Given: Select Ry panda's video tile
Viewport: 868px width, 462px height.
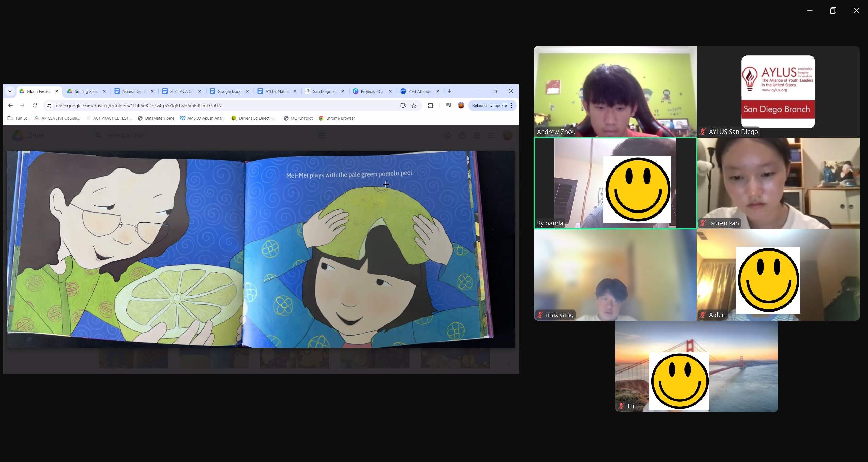Looking at the screenshot, I should 615,183.
